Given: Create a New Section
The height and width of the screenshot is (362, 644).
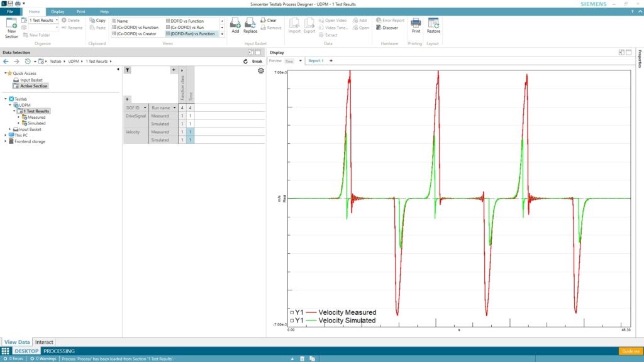Looking at the screenshot, I should 11,27.
